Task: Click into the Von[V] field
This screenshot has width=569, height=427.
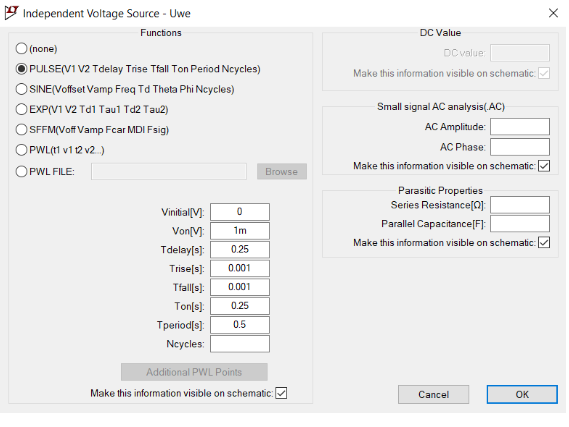Action: [240, 231]
